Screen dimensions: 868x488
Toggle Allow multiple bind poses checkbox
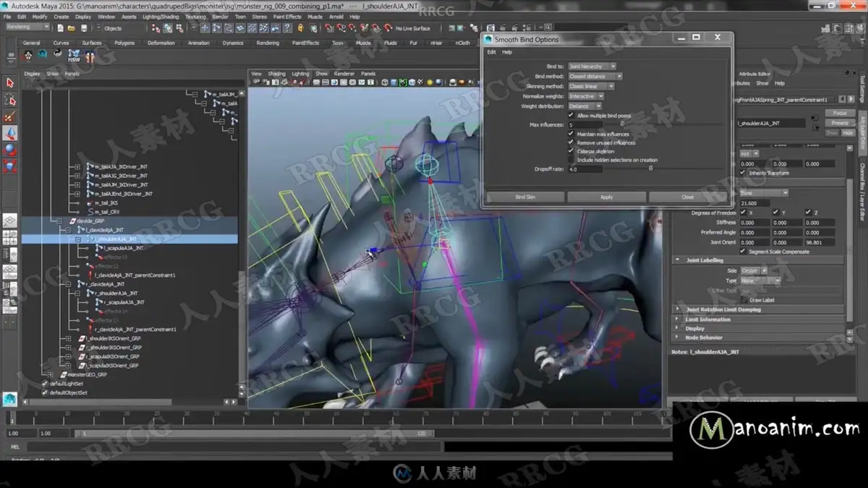(x=571, y=116)
